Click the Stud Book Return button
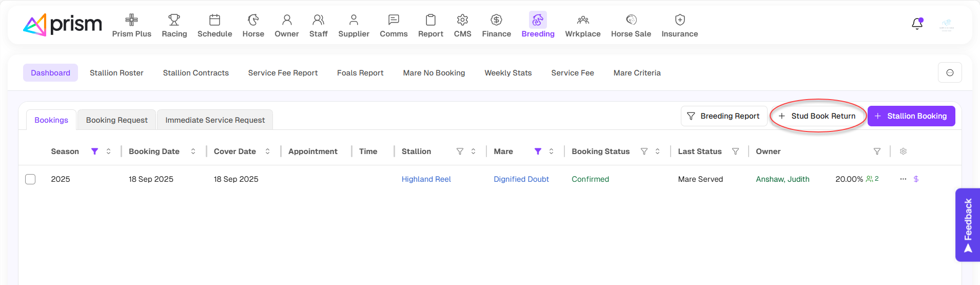The height and width of the screenshot is (285, 980). click(x=817, y=116)
